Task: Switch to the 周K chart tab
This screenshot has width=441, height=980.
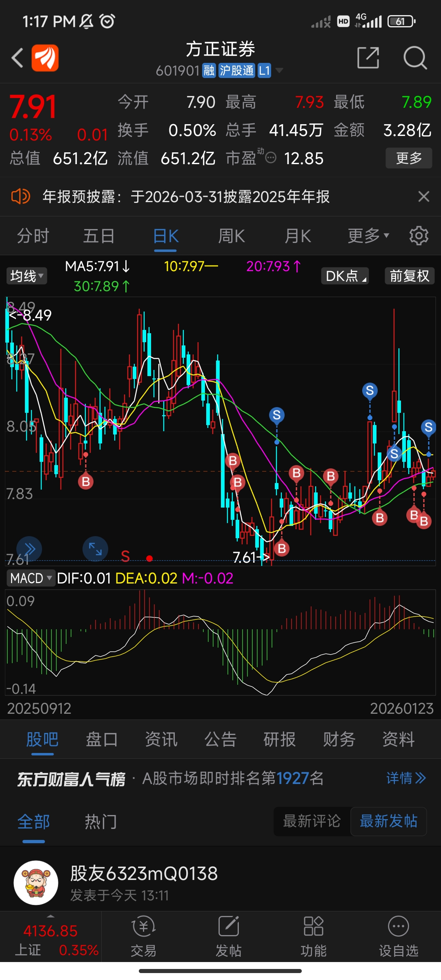Action: click(232, 236)
